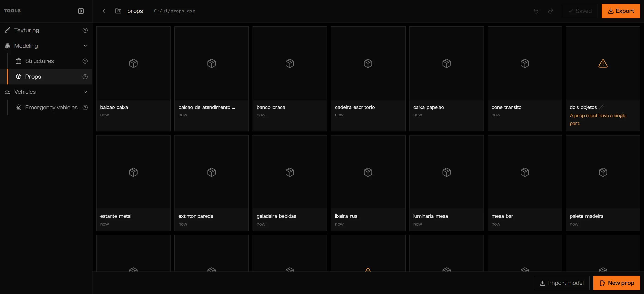Redo the last undone change
The image size is (644, 294).
[x=550, y=11]
